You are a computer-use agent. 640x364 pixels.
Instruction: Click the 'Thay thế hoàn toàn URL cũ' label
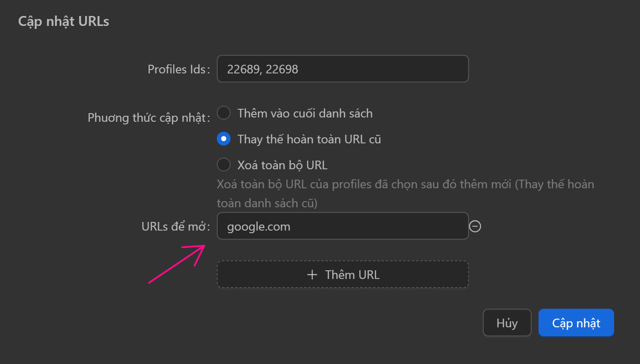[x=309, y=139]
